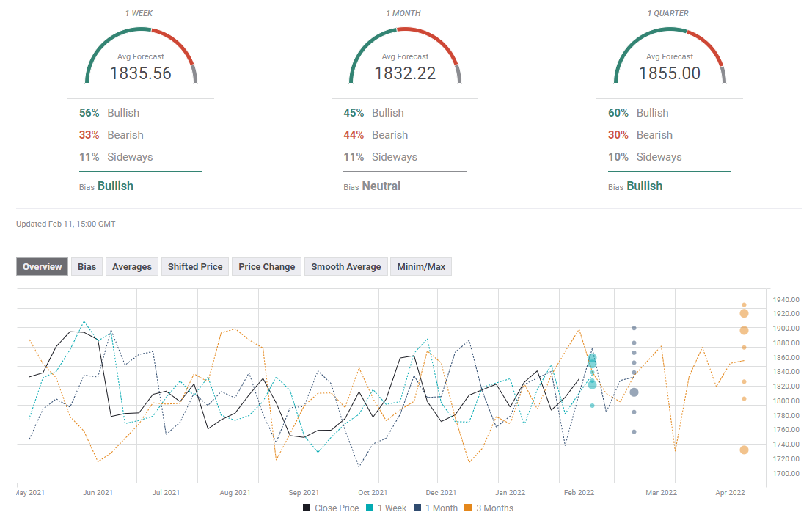Show the Shifted Price view
The height and width of the screenshot is (523, 812).
(195, 267)
